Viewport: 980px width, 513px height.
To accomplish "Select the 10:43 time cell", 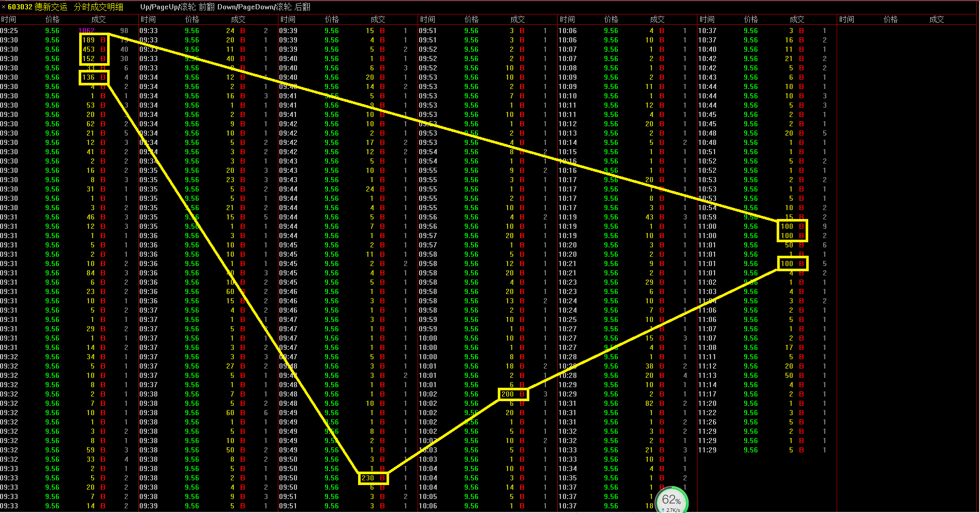I will 707,77.
